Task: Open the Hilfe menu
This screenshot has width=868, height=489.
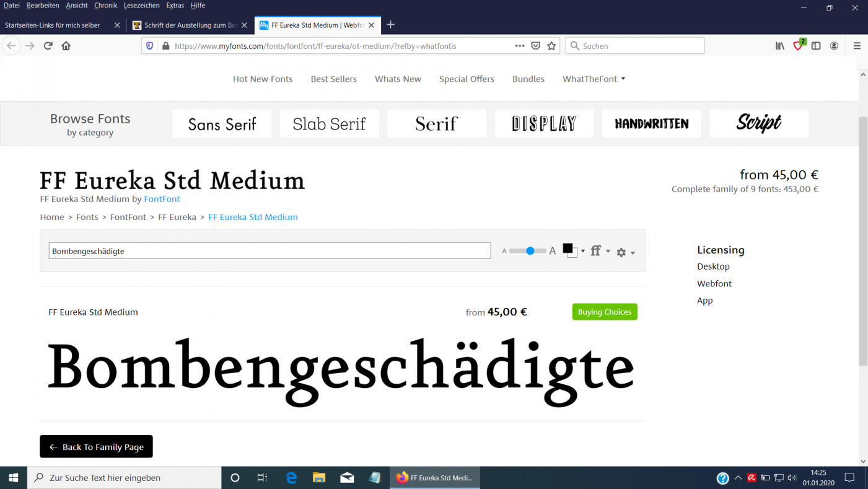Action: (198, 6)
